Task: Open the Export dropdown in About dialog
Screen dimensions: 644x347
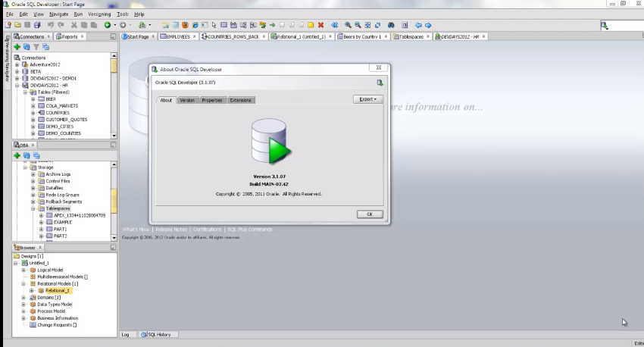Action: (368, 99)
